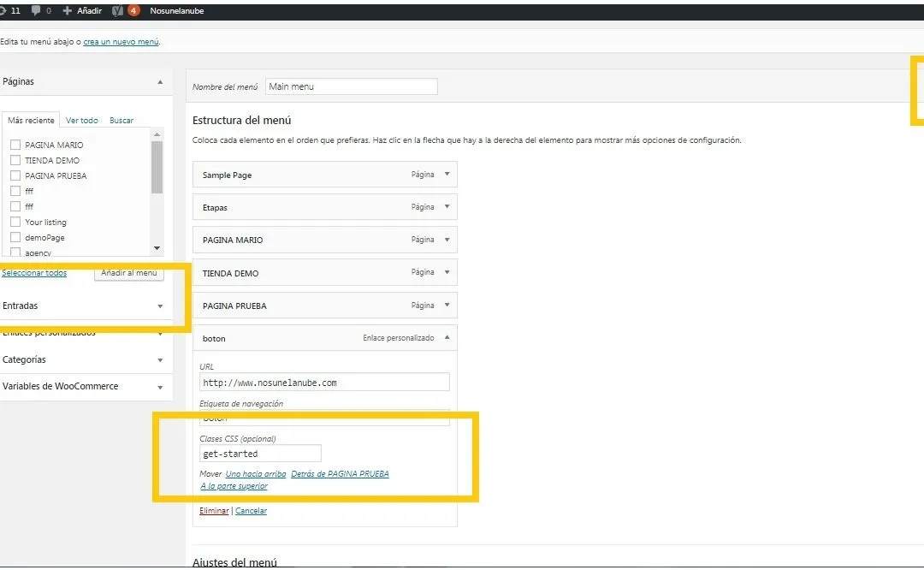The width and height of the screenshot is (924, 570).
Task: Switch to the Ver todo tab
Action: pos(82,121)
